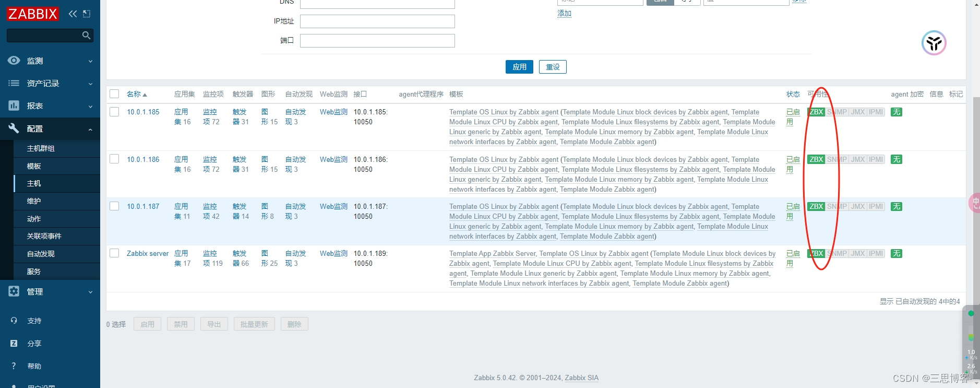Click the wrench icon for 配置
This screenshot has height=388, width=980.
point(14,128)
